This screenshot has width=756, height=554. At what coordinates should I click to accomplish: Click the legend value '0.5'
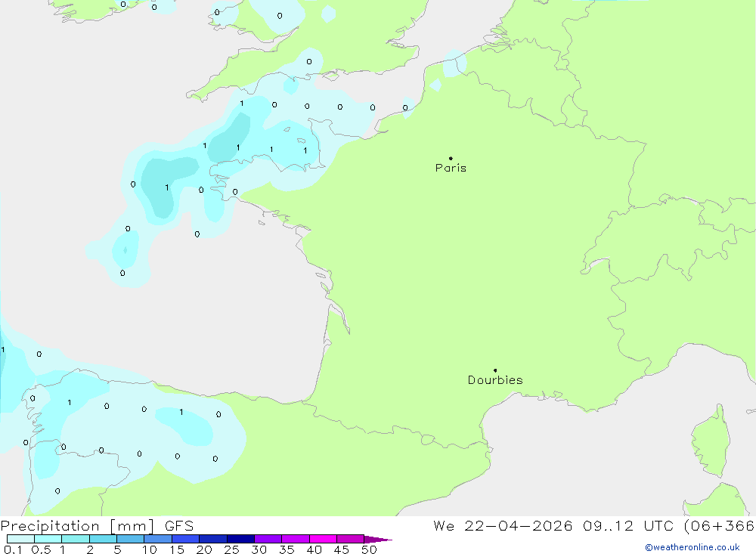(41, 549)
